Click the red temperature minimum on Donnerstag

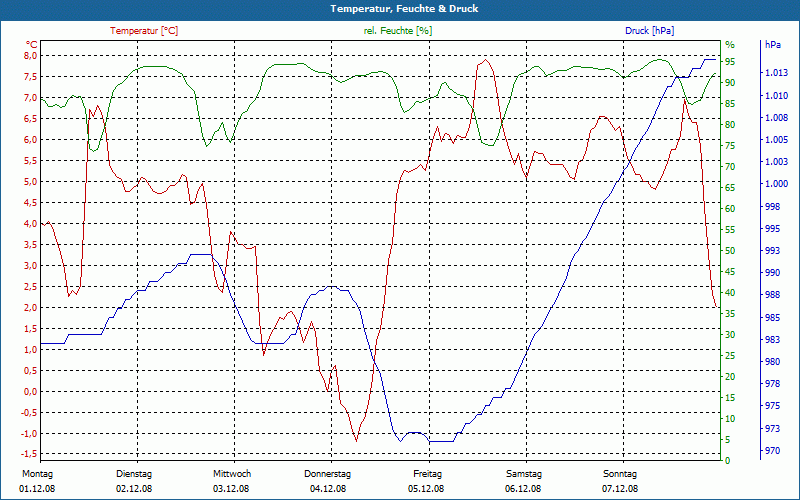pos(356,440)
